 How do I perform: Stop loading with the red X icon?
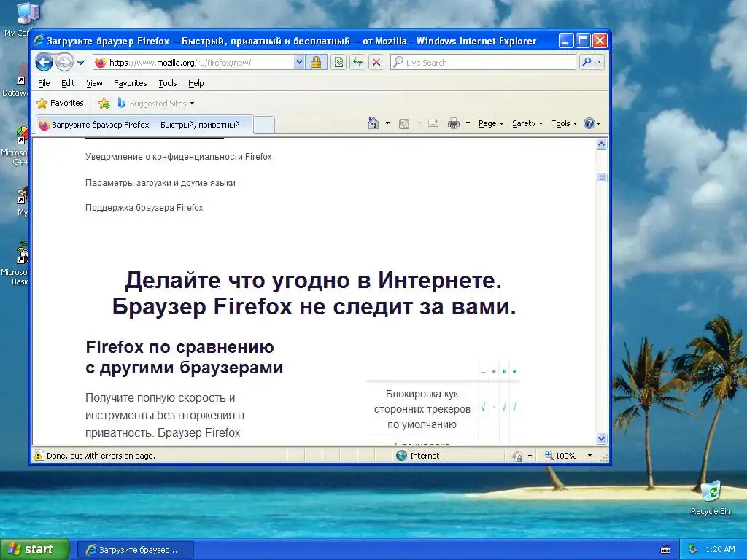pyautogui.click(x=376, y=63)
